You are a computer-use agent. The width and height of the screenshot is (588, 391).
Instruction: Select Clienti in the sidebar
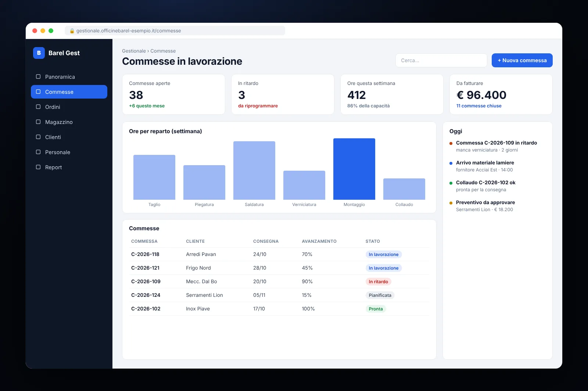tap(69, 137)
